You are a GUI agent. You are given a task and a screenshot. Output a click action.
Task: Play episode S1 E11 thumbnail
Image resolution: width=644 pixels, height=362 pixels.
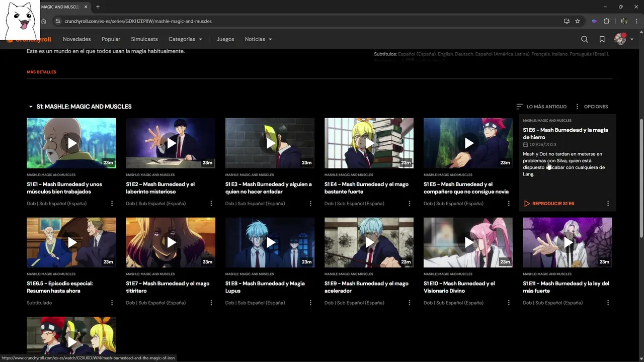click(568, 242)
